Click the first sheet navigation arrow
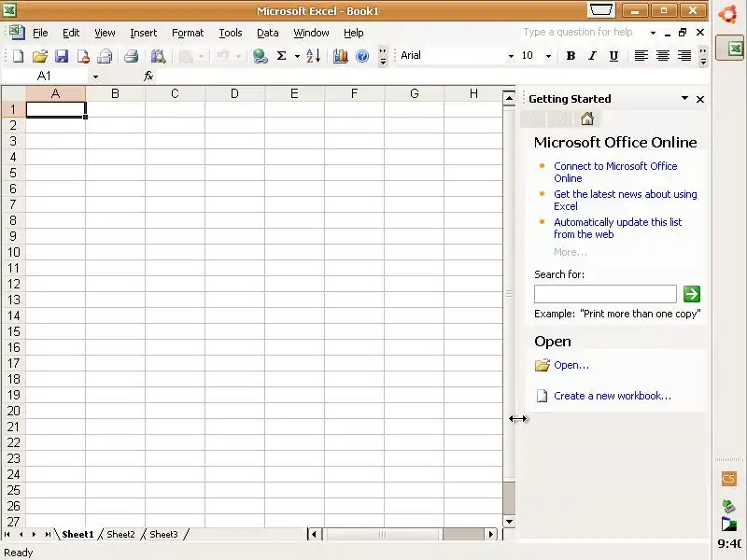This screenshot has height=560, width=747. click(7, 534)
